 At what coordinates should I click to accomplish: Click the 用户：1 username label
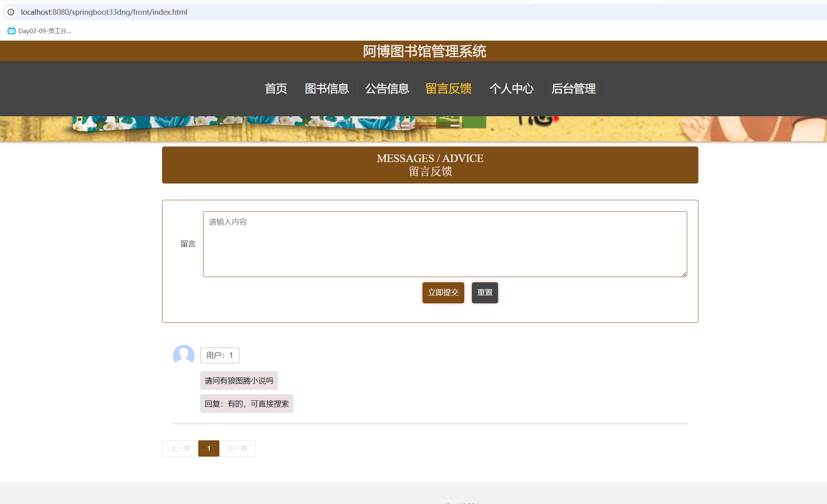click(219, 355)
